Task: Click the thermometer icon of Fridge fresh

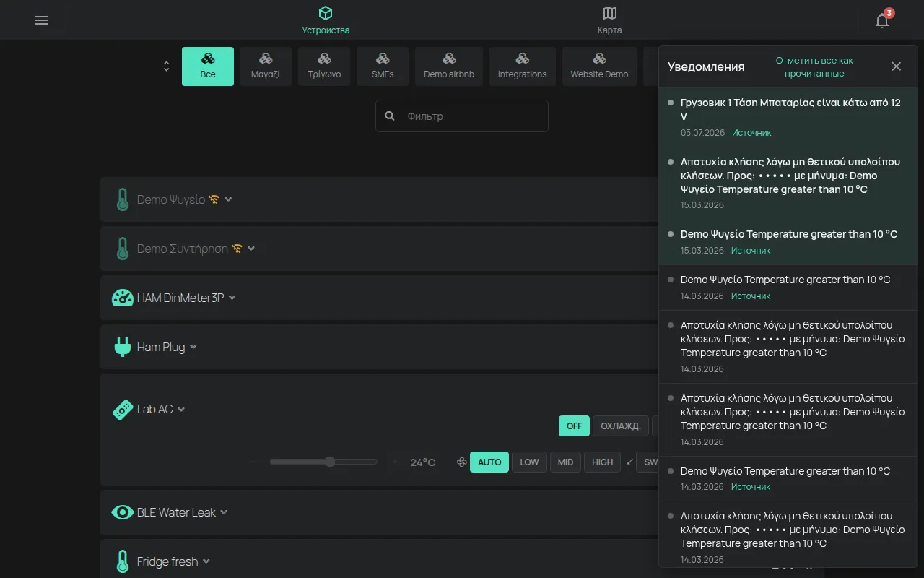Action: (123, 561)
